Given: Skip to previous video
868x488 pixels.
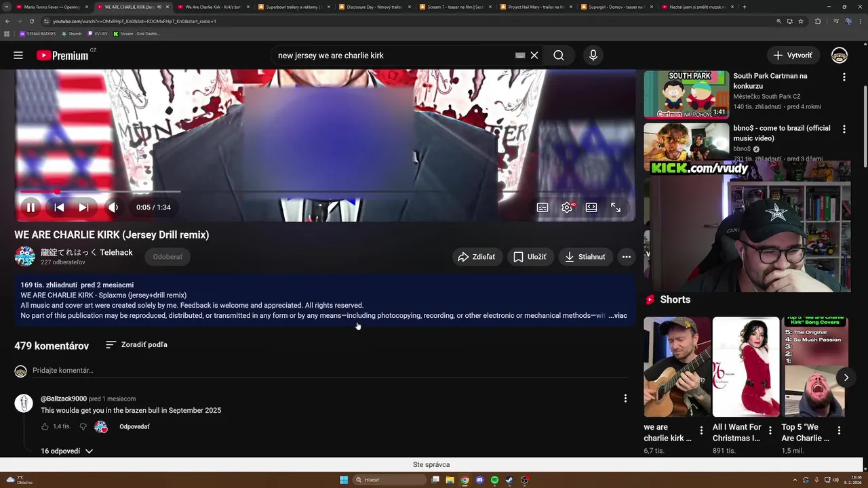Looking at the screenshot, I should [x=59, y=207].
